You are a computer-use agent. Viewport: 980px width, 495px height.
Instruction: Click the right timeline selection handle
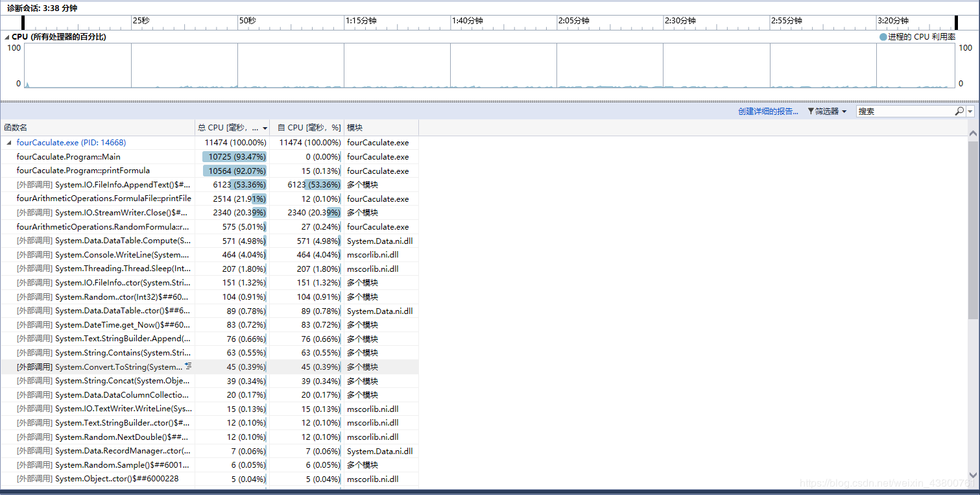[x=956, y=23]
